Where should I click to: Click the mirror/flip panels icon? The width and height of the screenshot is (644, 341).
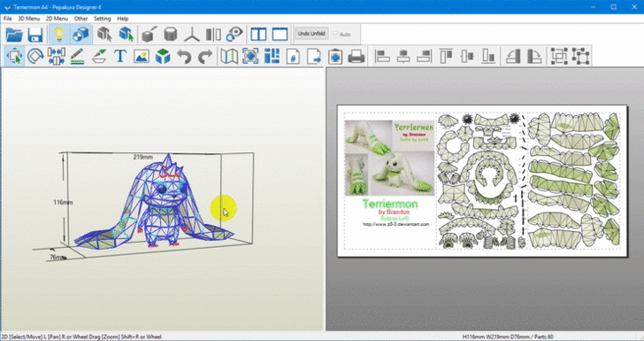(x=213, y=35)
